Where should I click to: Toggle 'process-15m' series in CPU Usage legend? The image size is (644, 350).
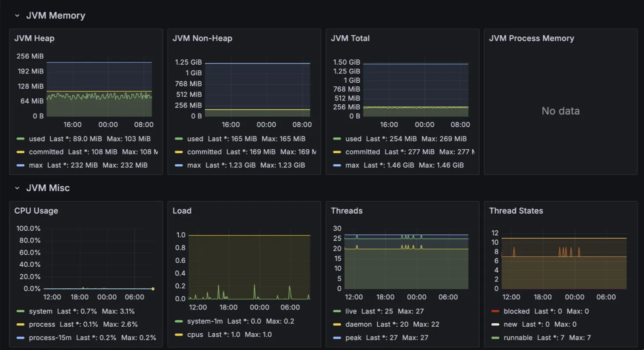point(50,338)
